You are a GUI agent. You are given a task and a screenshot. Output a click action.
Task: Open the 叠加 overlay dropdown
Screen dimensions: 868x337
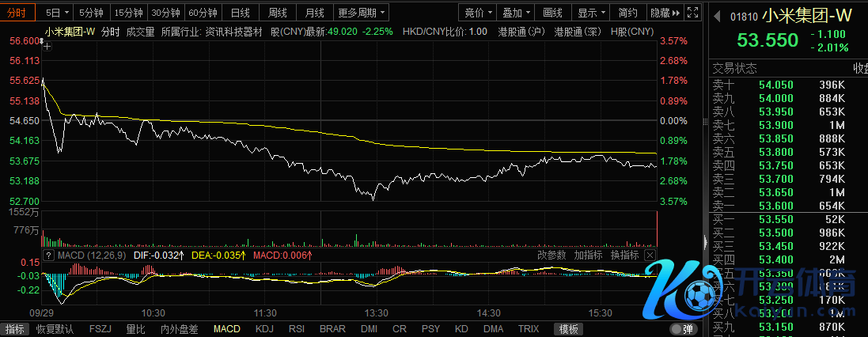pyautogui.click(x=516, y=13)
